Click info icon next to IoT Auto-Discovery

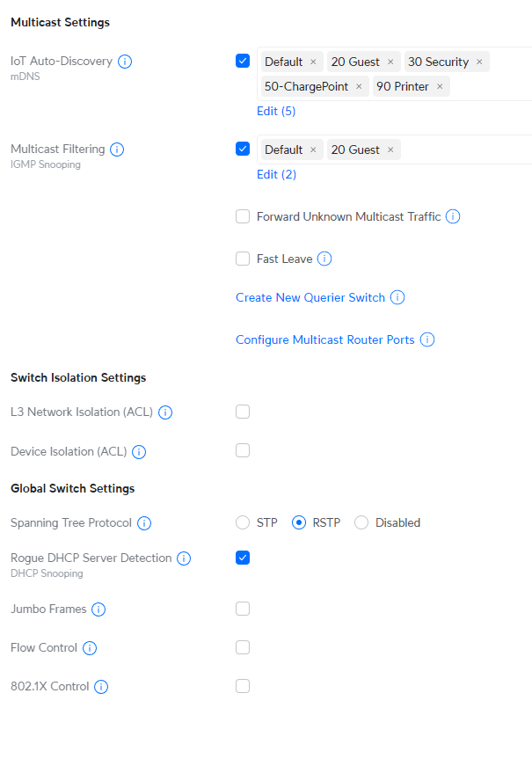pyautogui.click(x=125, y=62)
